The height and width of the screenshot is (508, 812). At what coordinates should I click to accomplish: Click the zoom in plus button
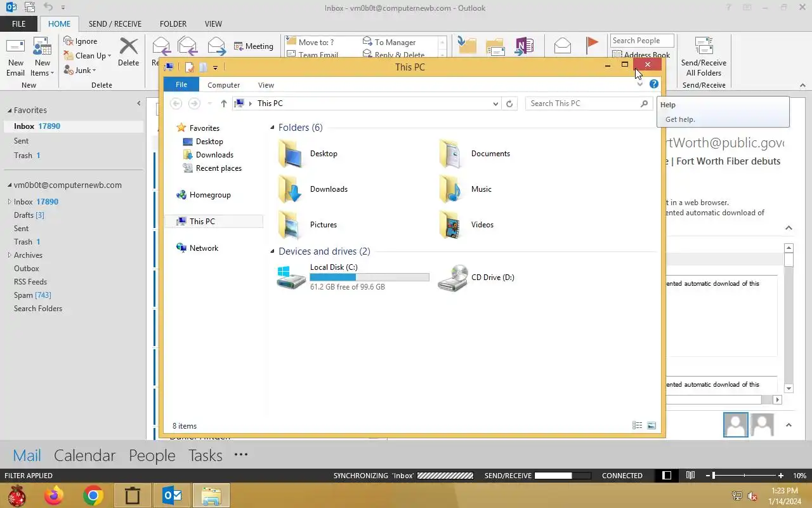coord(781,476)
